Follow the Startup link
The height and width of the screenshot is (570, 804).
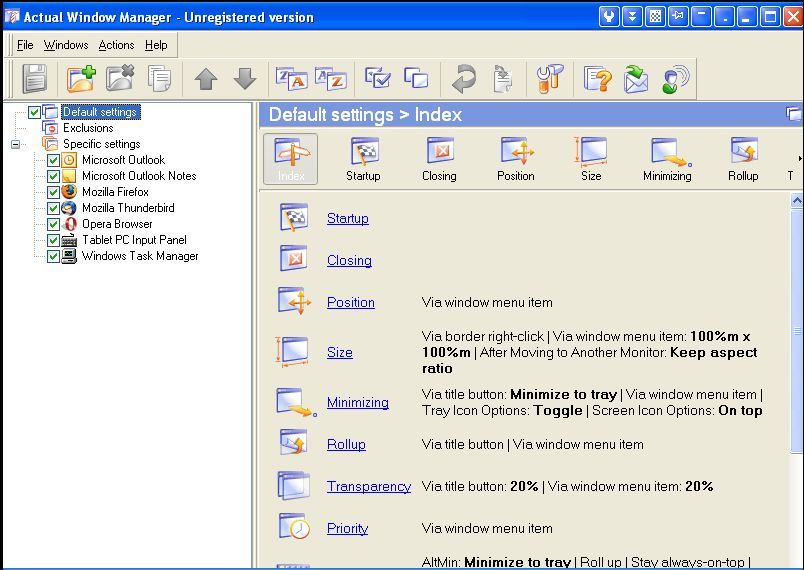point(348,218)
